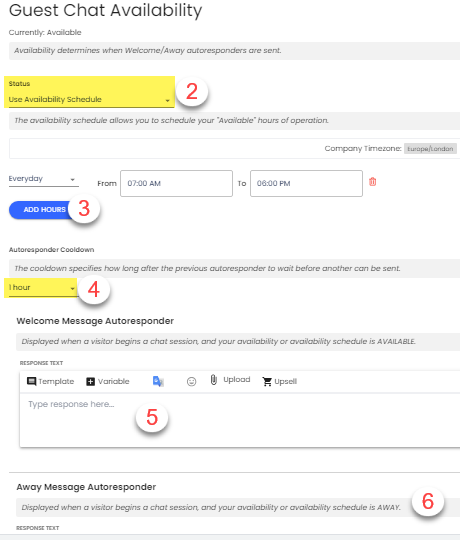This screenshot has height=540, width=460.
Task: Click the Upsell label in toolbar
Action: coord(285,382)
